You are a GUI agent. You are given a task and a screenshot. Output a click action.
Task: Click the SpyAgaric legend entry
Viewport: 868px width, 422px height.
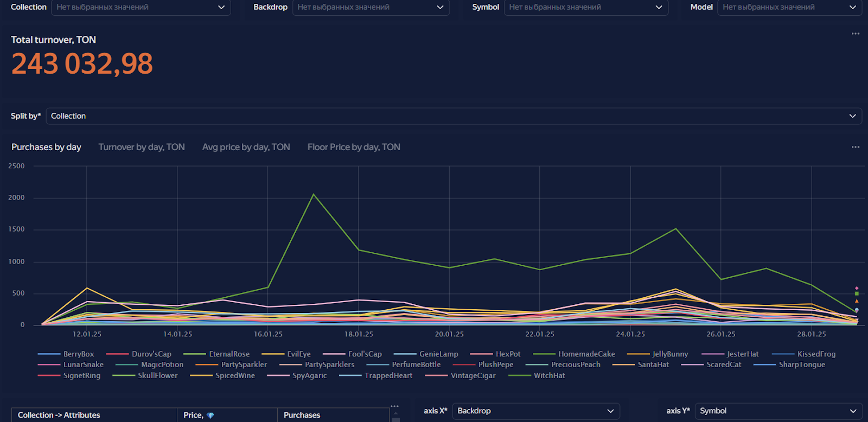pyautogui.click(x=297, y=375)
